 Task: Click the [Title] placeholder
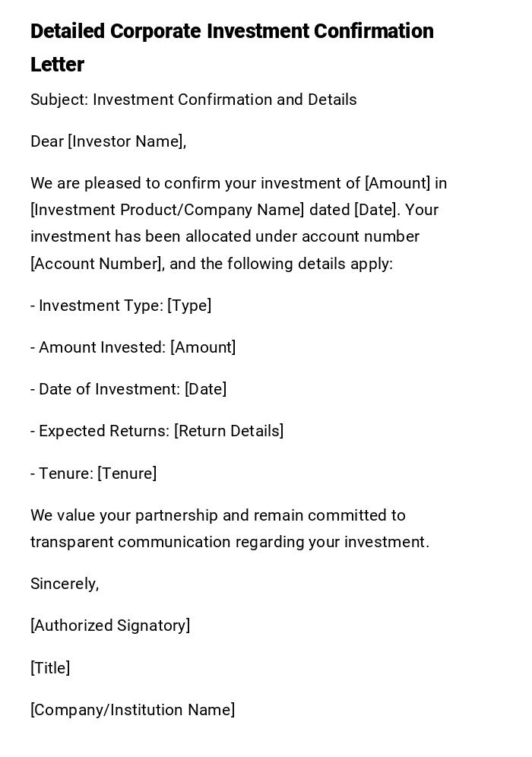tap(50, 668)
